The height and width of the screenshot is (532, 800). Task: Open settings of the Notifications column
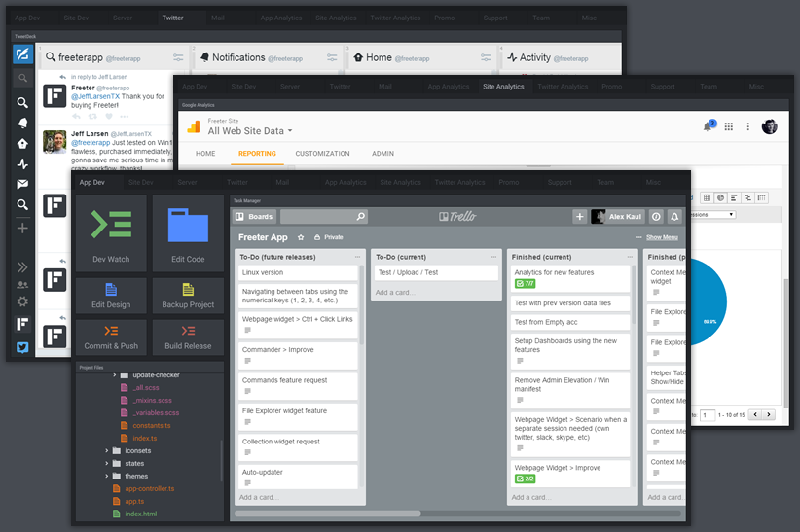[332, 57]
